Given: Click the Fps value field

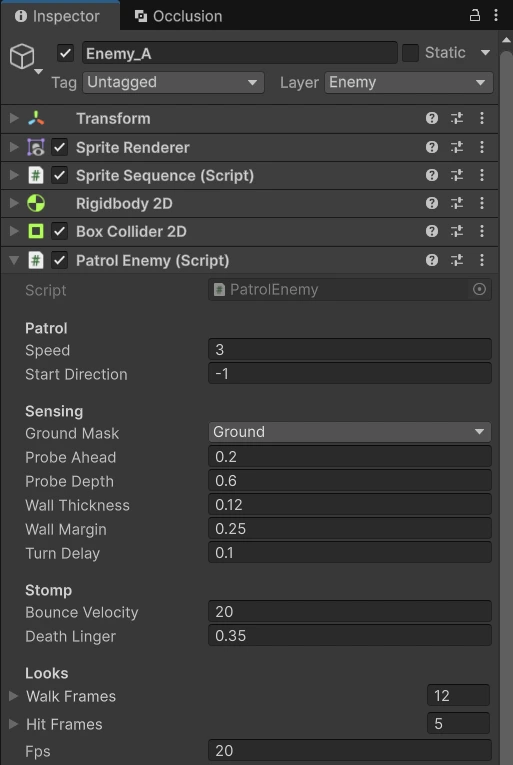Looking at the screenshot, I should click(349, 751).
